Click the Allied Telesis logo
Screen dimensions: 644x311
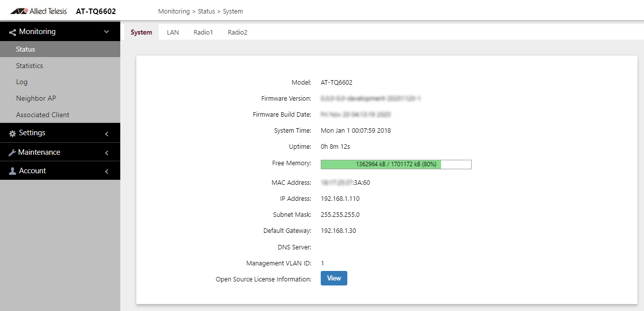(39, 11)
